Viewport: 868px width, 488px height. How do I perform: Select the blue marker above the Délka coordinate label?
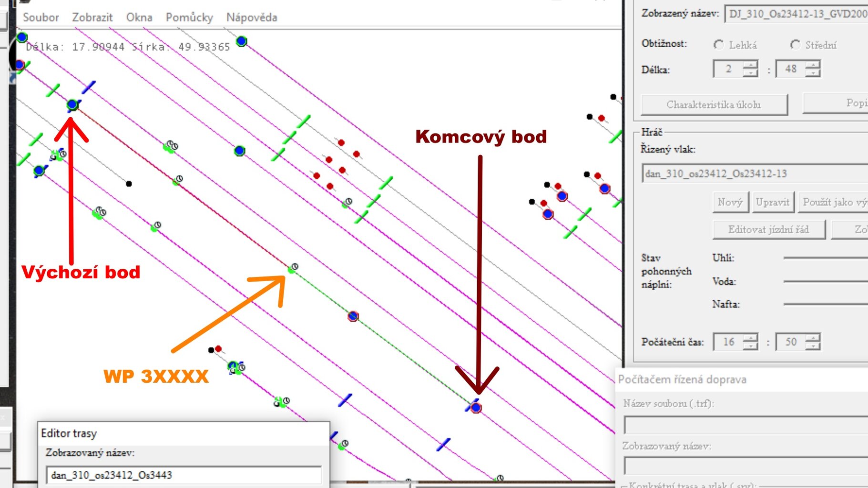click(22, 37)
